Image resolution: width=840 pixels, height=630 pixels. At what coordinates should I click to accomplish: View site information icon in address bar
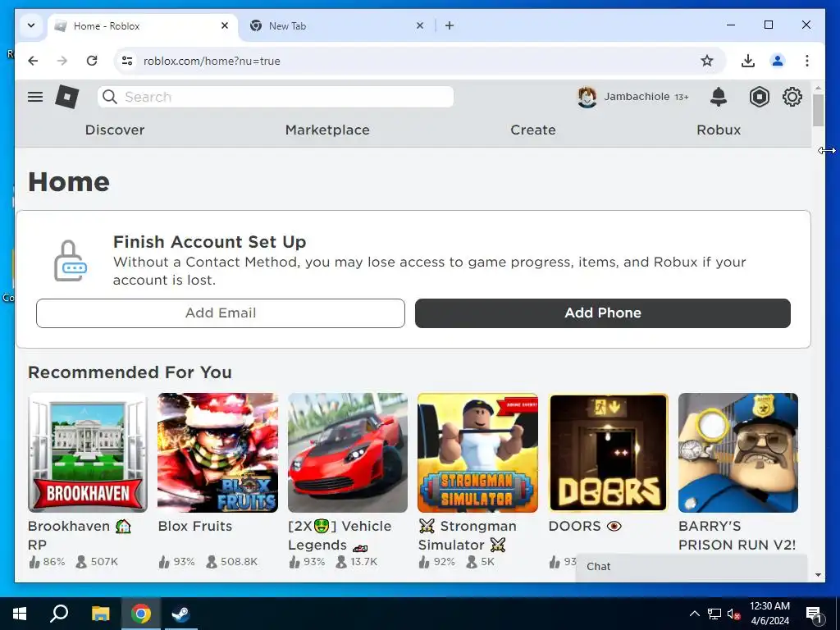[x=127, y=61]
